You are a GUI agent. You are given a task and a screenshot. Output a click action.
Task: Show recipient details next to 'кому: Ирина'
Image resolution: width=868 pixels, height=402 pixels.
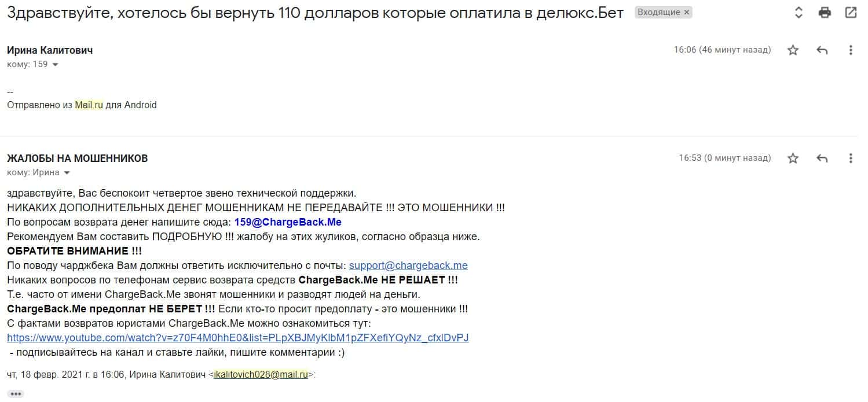67,173
